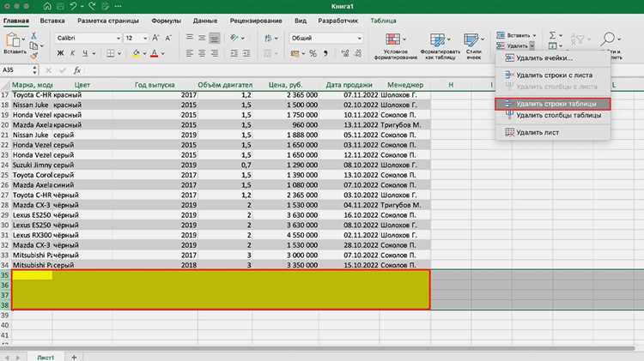
Task: Add a new sheet with plus button
Action: coord(74,357)
